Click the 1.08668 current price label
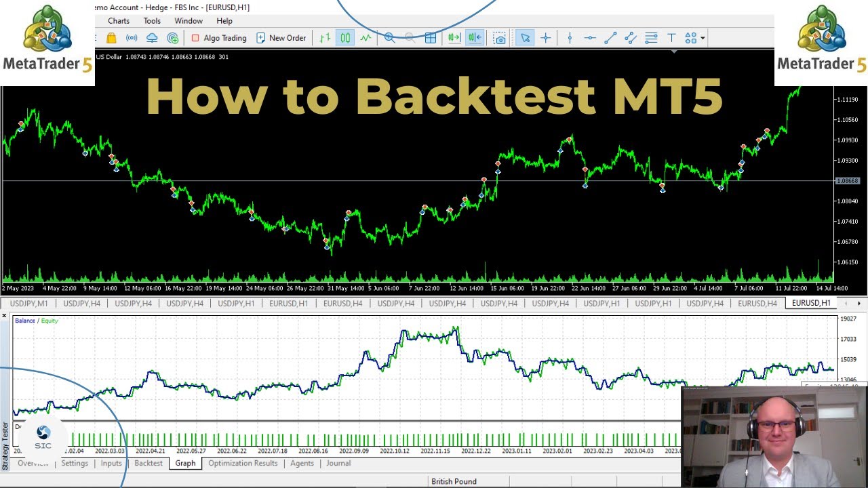This screenshot has width=868, height=488. click(x=848, y=181)
